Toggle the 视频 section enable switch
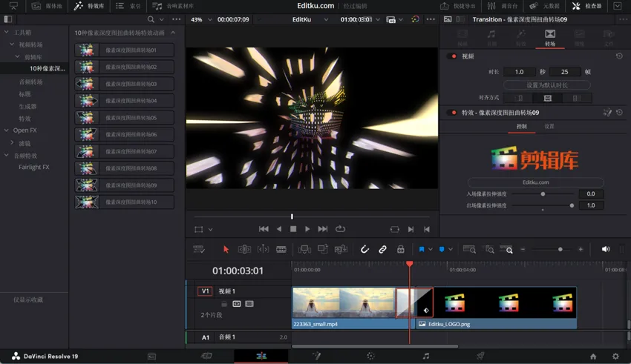Screen dimensions: 631x364 453,56
